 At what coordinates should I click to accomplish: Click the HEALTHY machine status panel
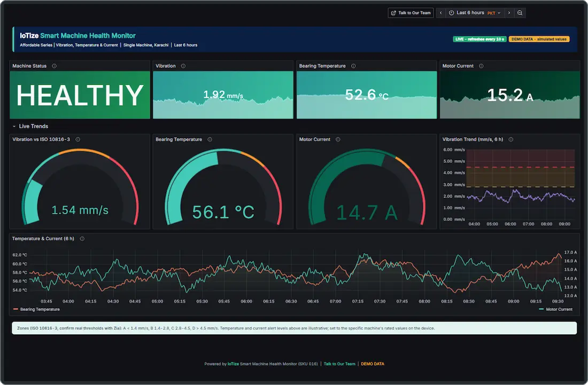click(80, 95)
